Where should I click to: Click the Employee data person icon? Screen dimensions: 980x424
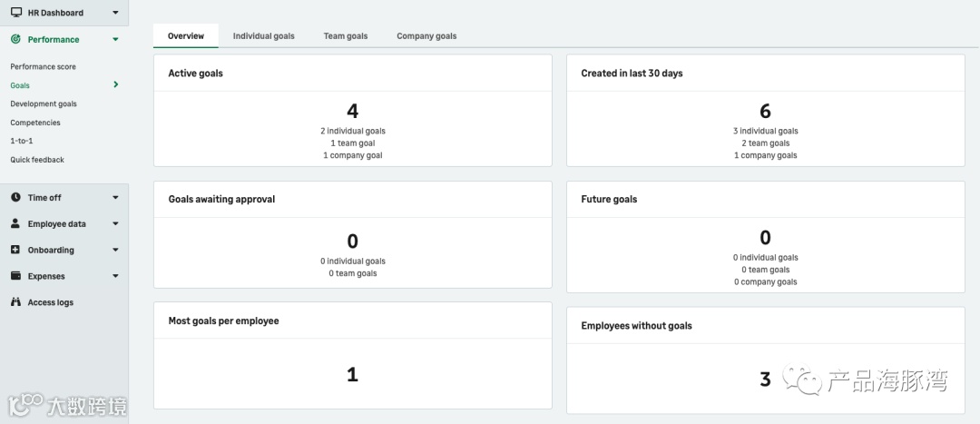pos(15,223)
